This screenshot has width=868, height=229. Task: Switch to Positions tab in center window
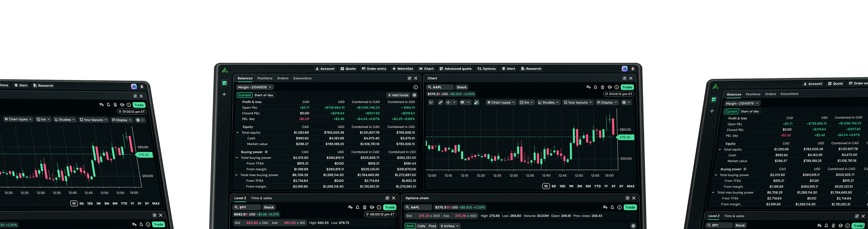(265, 78)
